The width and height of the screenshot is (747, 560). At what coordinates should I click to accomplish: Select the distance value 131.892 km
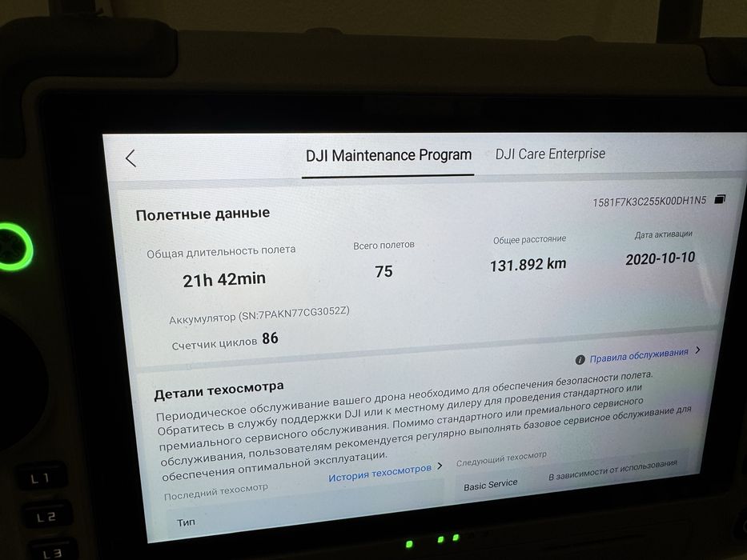pos(528,265)
